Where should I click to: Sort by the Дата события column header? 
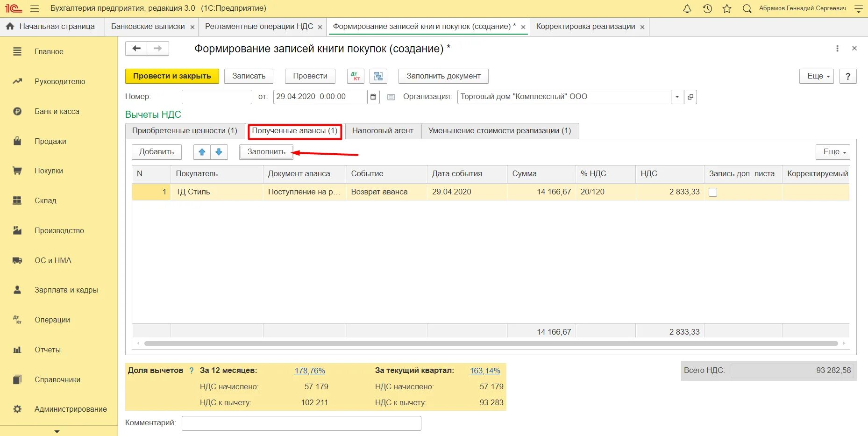click(467, 174)
